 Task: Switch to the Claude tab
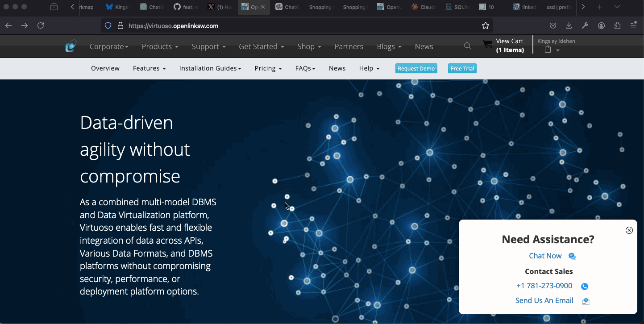pos(424,7)
